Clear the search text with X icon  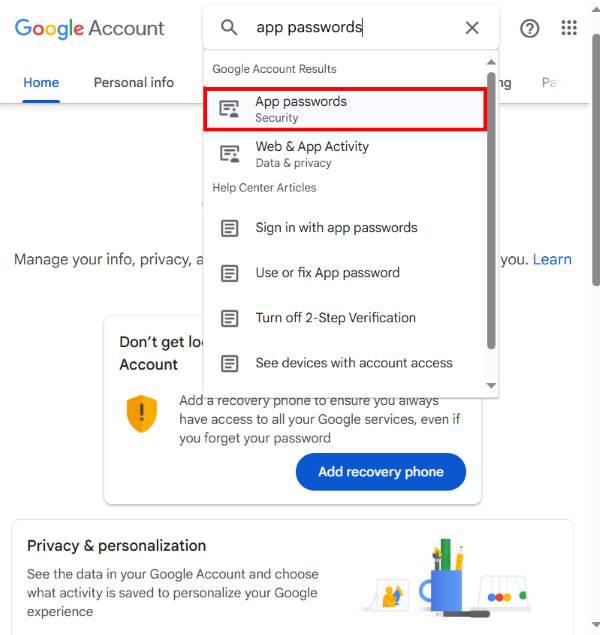pyautogui.click(x=472, y=28)
